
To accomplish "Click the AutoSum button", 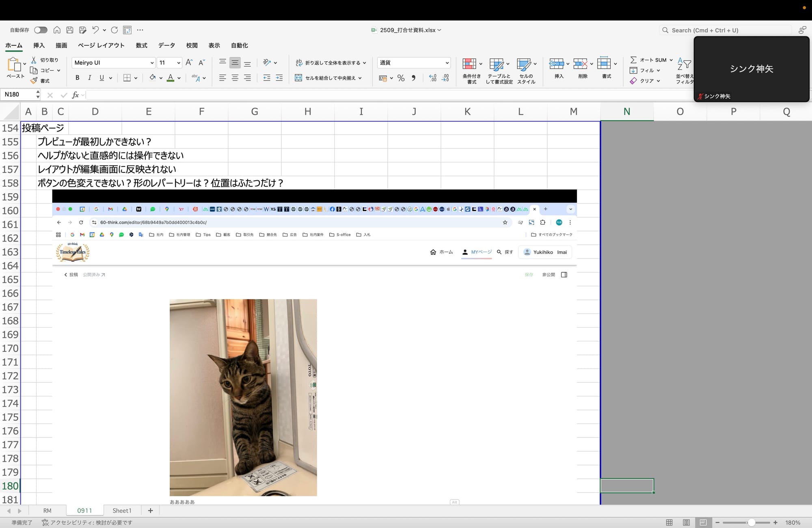I will 649,60.
